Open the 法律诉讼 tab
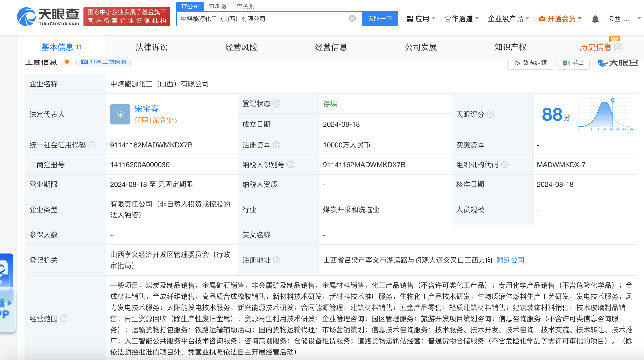 151,47
